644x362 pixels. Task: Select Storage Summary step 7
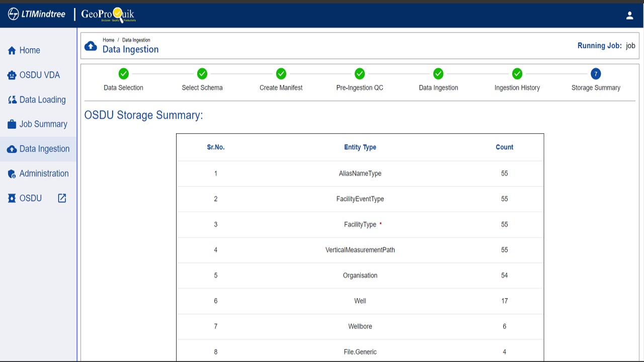point(596,74)
